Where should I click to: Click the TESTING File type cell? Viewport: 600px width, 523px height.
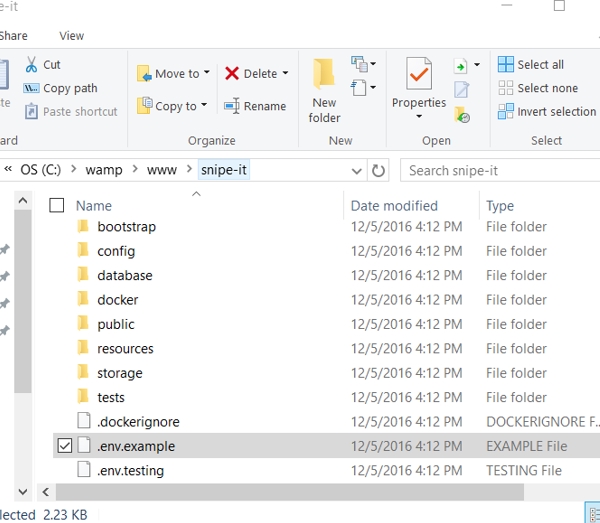pyautogui.click(x=524, y=471)
